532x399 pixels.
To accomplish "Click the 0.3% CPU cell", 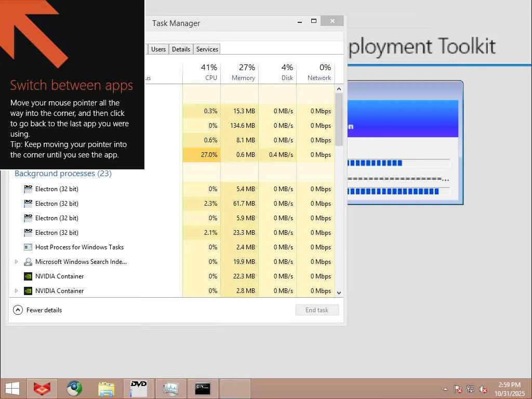I will [x=202, y=111].
